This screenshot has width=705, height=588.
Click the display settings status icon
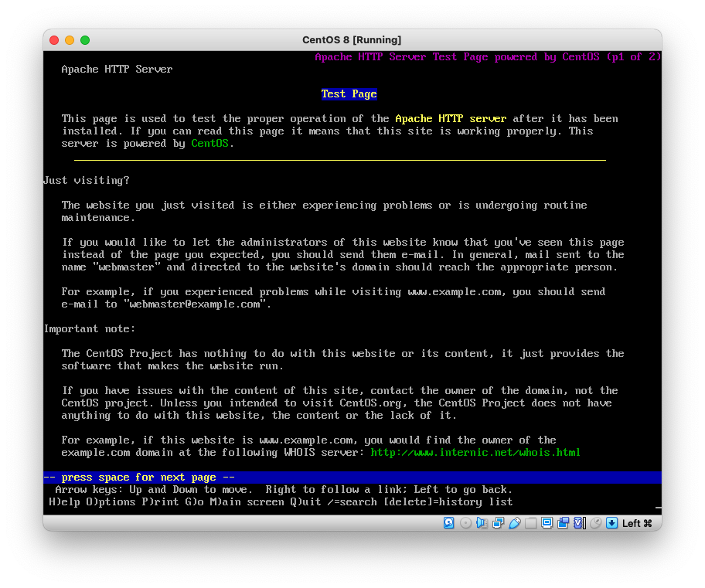click(547, 523)
